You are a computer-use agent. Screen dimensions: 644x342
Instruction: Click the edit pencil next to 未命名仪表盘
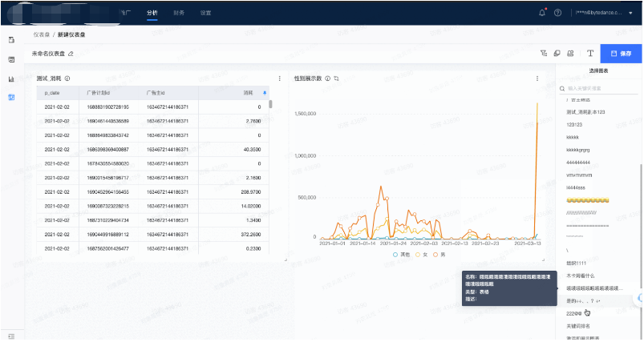pos(71,54)
